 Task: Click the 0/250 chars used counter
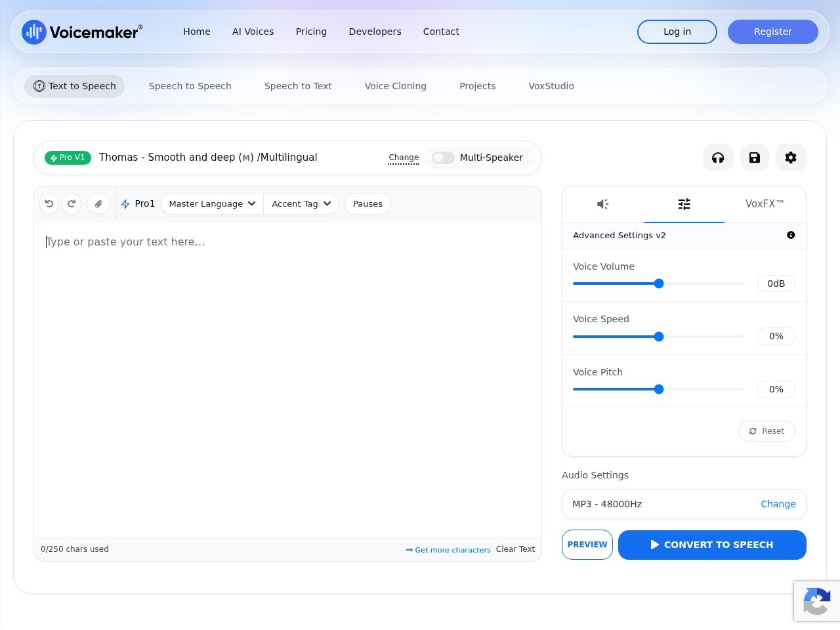coord(75,549)
